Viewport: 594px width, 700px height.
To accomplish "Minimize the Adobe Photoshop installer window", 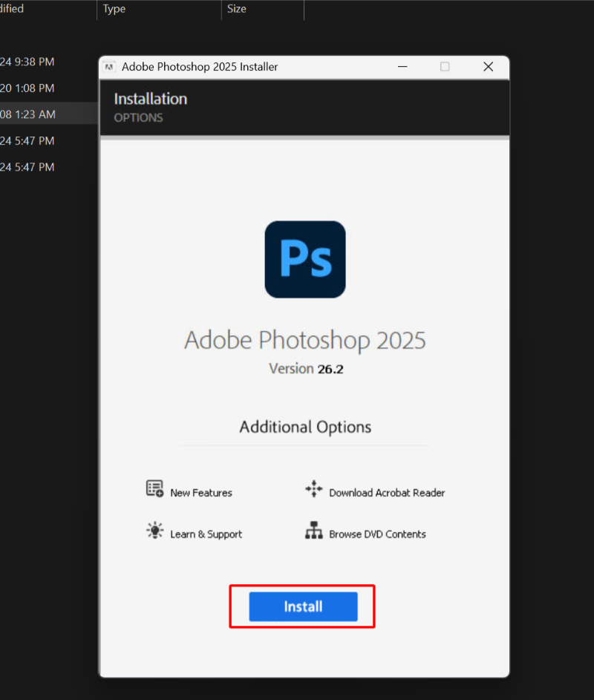I will [x=401, y=67].
